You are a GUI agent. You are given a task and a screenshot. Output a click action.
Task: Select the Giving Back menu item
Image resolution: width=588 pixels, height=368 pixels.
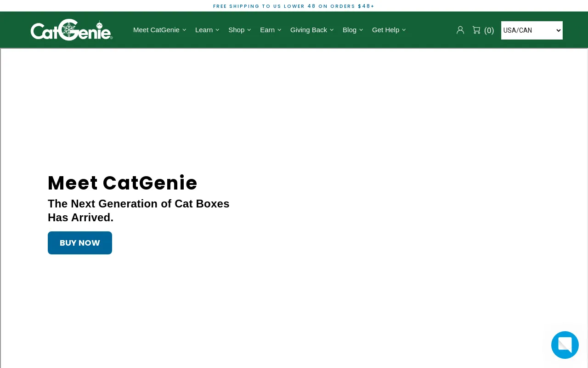point(309,29)
